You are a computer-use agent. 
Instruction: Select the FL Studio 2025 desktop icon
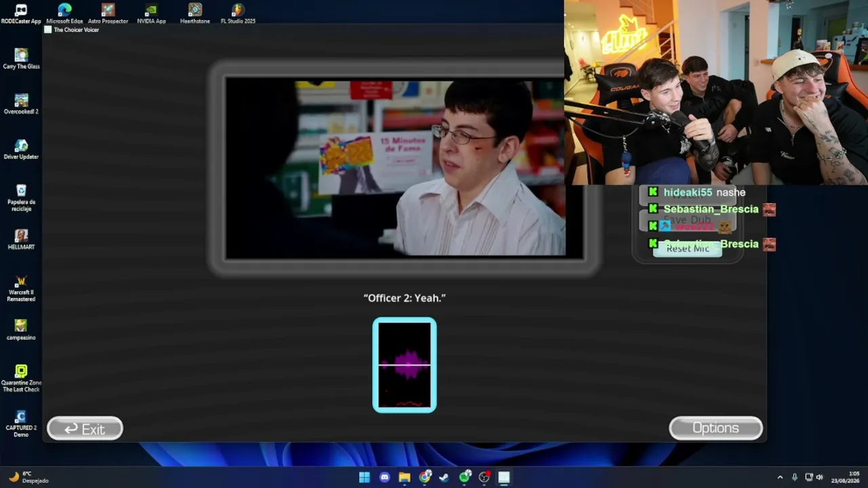238,14
